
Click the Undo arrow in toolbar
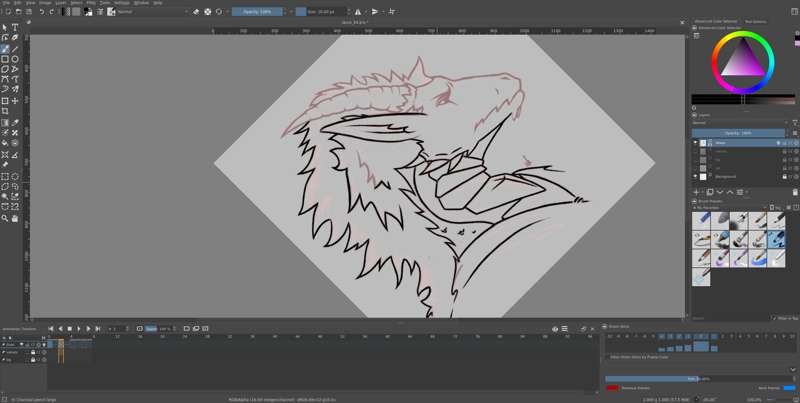tap(43, 12)
